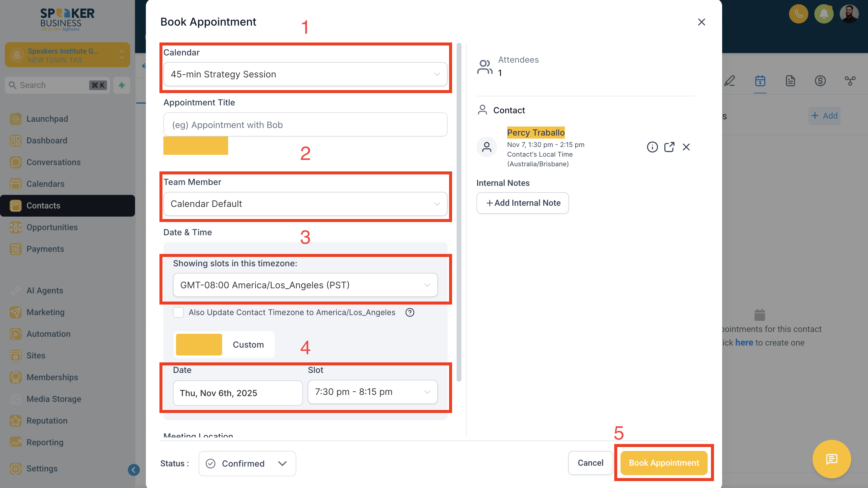Enable Also Update Contact Timezone checkbox

[178, 313]
